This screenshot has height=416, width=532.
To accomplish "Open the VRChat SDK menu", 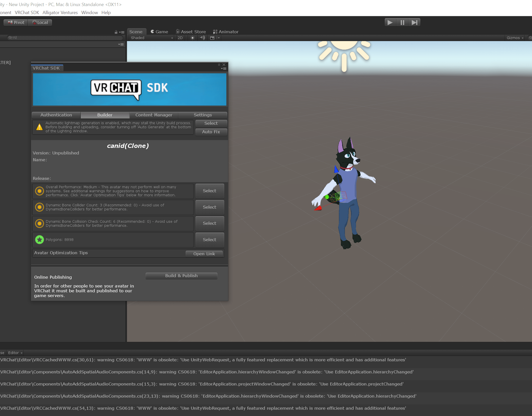I will 27,13.
